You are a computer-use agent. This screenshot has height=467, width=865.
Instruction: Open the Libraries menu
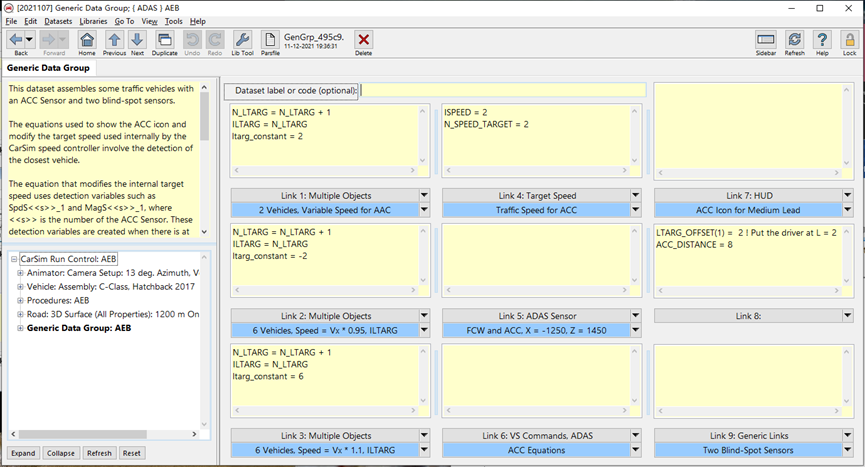point(93,21)
